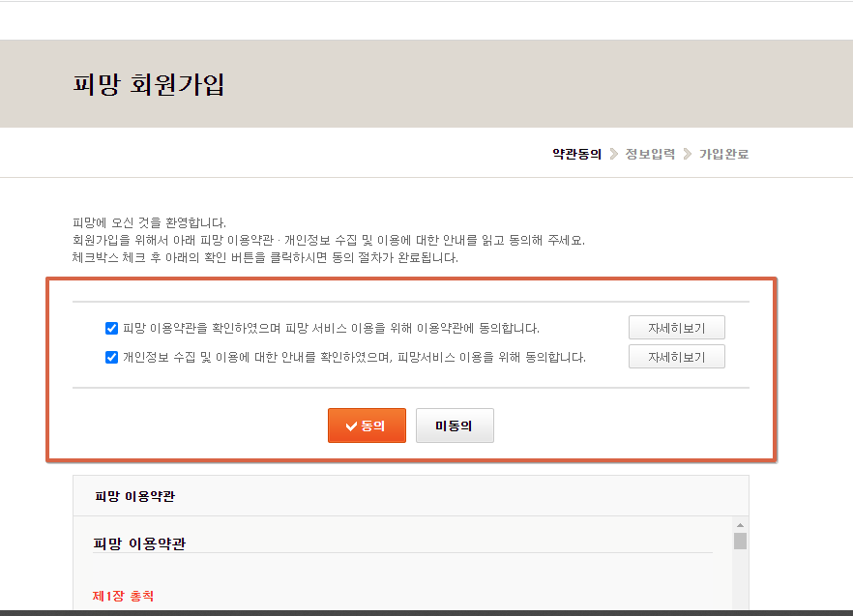Click the blue check icon in second checkbox
The width and height of the screenshot is (853, 616).
pos(111,356)
